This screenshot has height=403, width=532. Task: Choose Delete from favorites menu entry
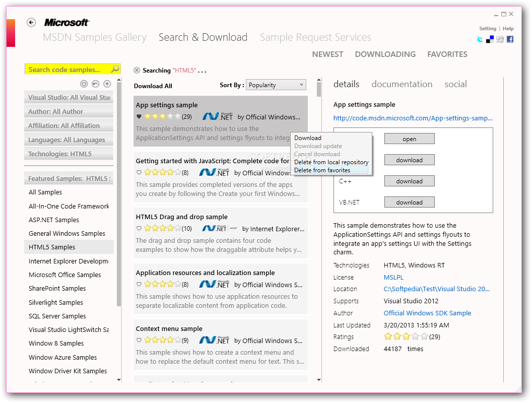[x=330, y=170]
